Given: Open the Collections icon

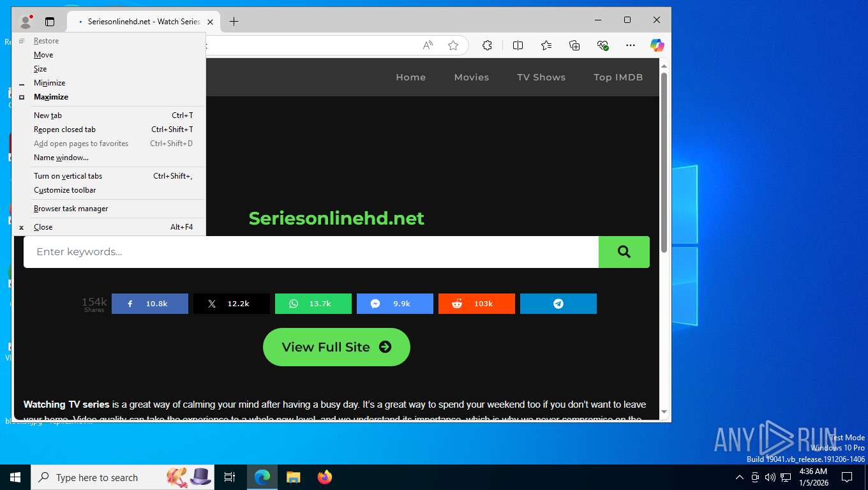Looking at the screenshot, I should [x=574, y=45].
